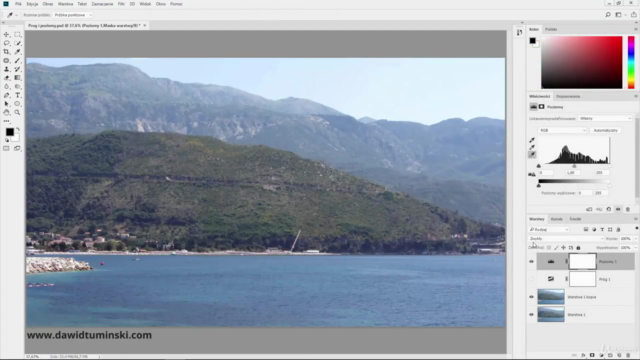Add a layer mask in Layers panel
The width and height of the screenshot is (640, 360).
(592, 356)
